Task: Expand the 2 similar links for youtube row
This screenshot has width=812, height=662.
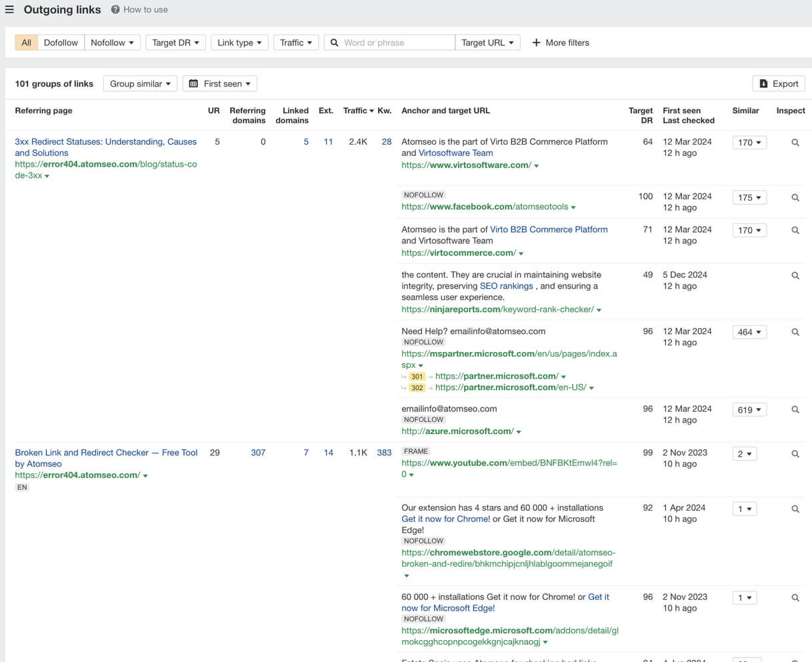Action: click(x=745, y=453)
